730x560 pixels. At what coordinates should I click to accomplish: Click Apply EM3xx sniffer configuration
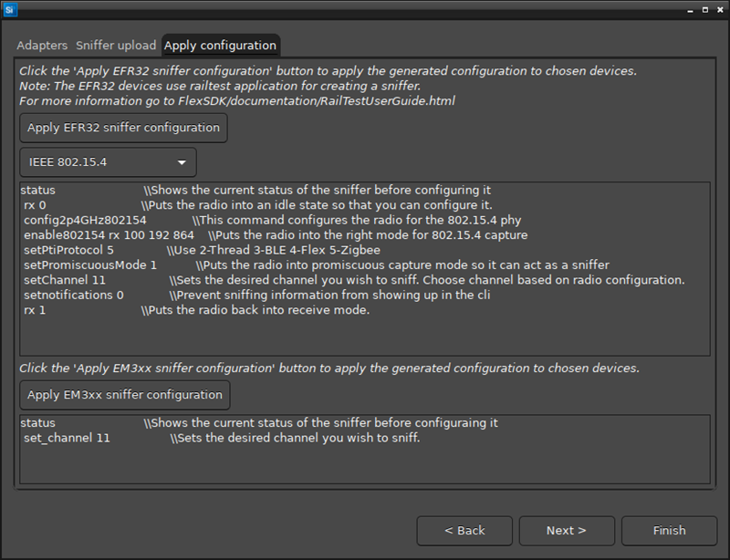(125, 395)
